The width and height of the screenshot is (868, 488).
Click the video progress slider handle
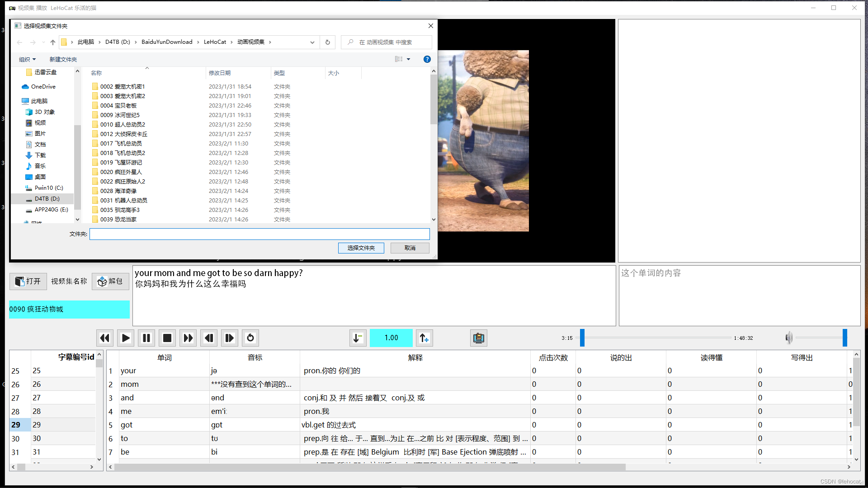click(x=582, y=338)
